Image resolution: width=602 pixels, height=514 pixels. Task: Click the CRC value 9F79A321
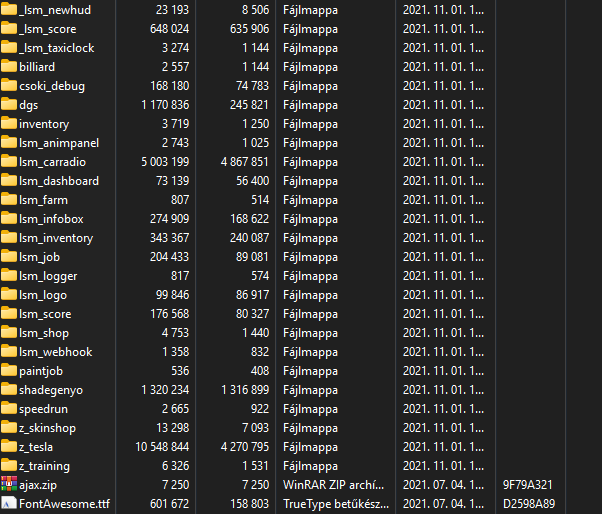point(527,485)
